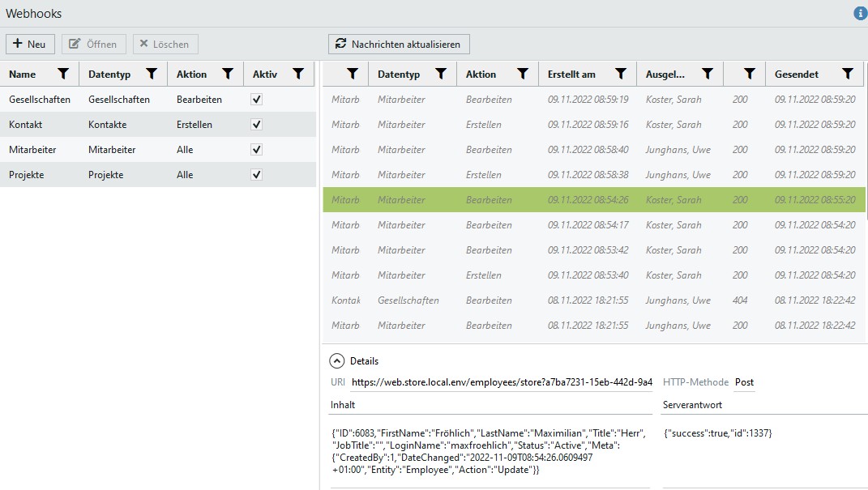Click into the URI text field
The width and height of the screenshot is (868, 490).
click(x=501, y=382)
